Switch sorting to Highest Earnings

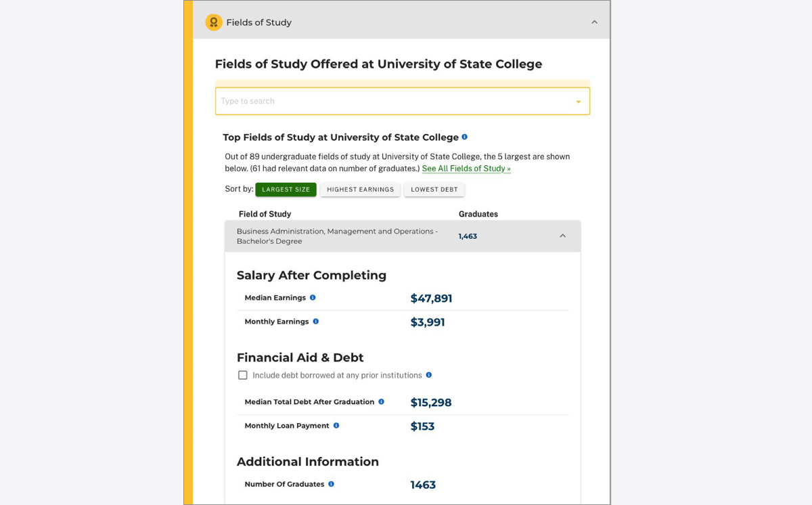pyautogui.click(x=360, y=190)
